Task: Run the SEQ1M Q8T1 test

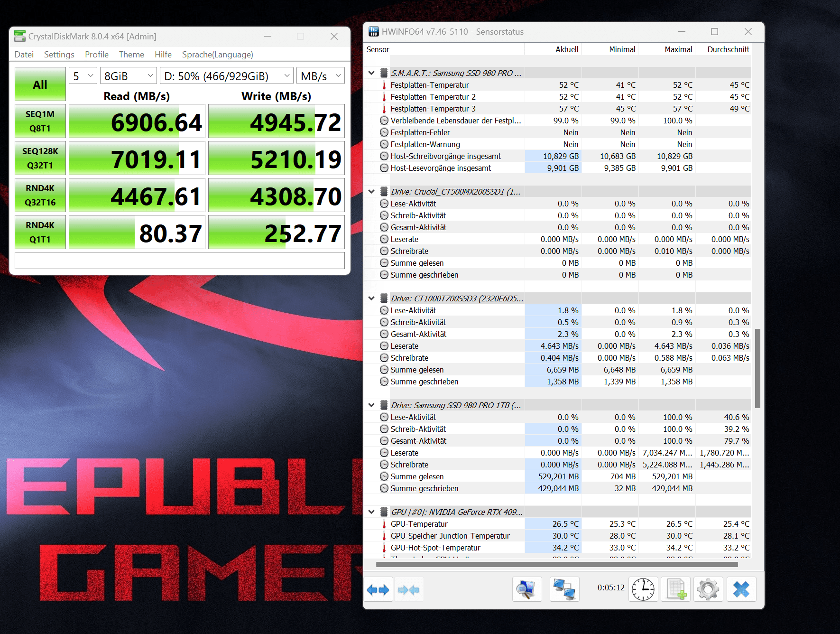Action: 40,121
